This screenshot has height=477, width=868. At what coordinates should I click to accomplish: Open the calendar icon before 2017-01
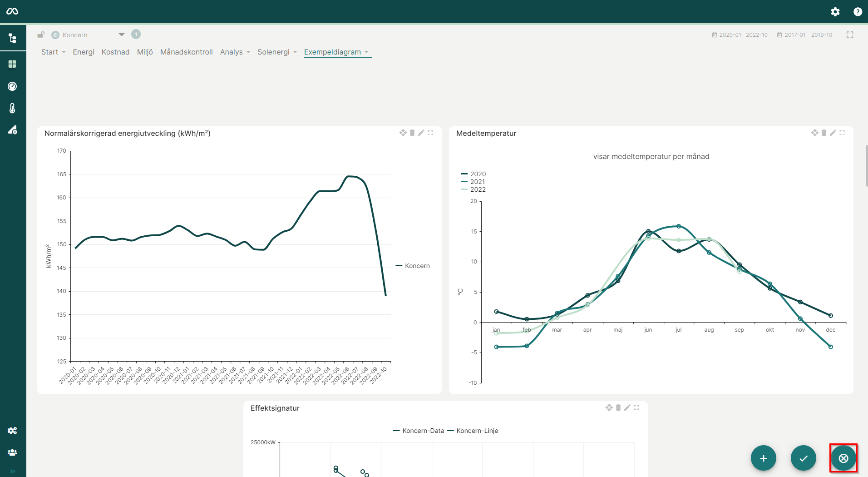tap(779, 35)
